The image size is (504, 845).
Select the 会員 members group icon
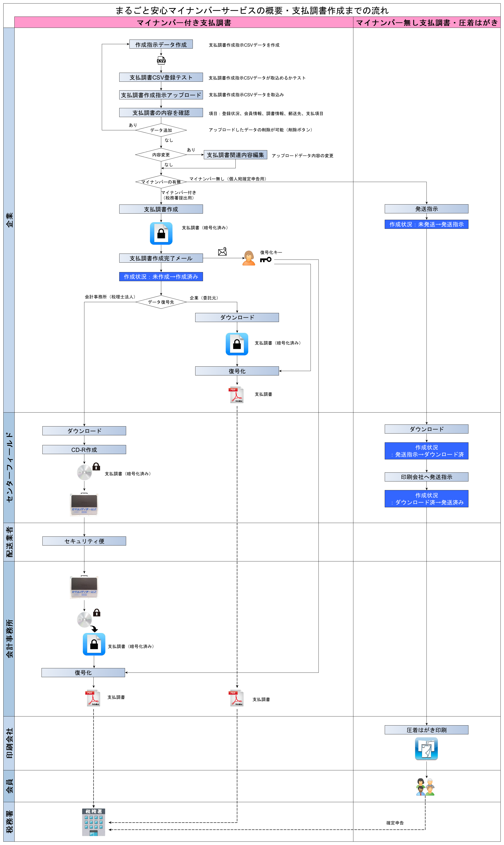[426, 787]
